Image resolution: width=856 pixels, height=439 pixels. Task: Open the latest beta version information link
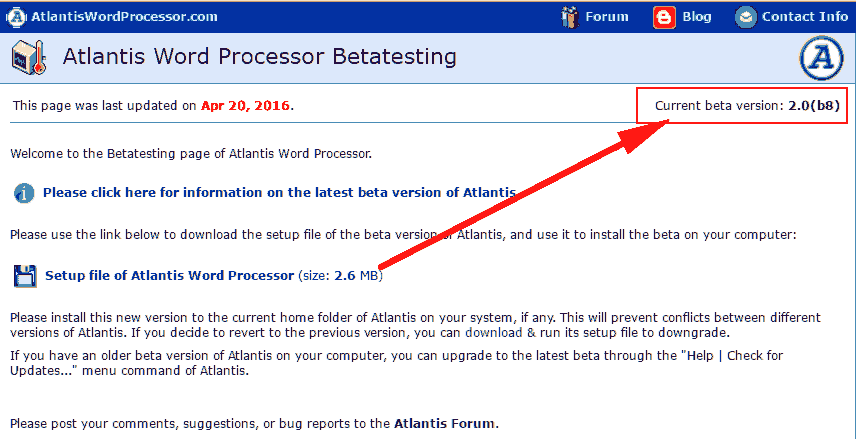point(279,193)
